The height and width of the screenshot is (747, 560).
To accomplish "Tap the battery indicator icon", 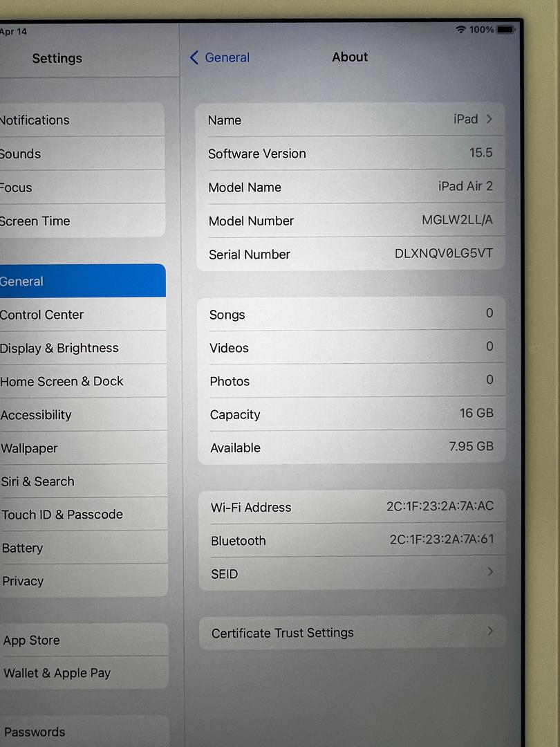I will (505, 30).
